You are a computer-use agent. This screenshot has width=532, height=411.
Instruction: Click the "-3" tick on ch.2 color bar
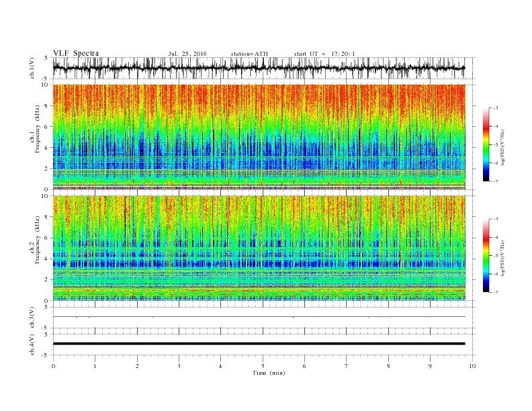tap(496, 219)
